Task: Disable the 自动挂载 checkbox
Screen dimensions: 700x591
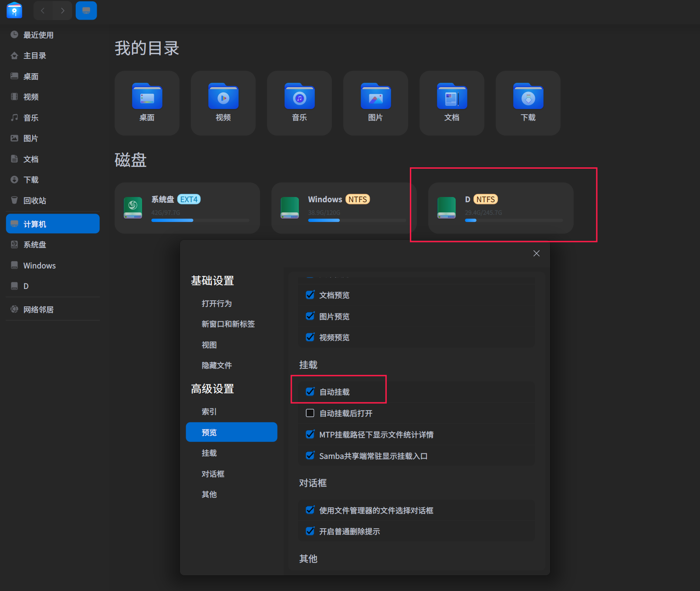Action: (x=310, y=391)
